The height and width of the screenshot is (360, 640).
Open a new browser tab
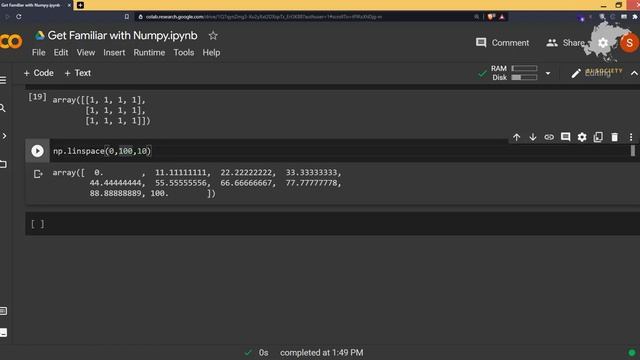point(80,5)
